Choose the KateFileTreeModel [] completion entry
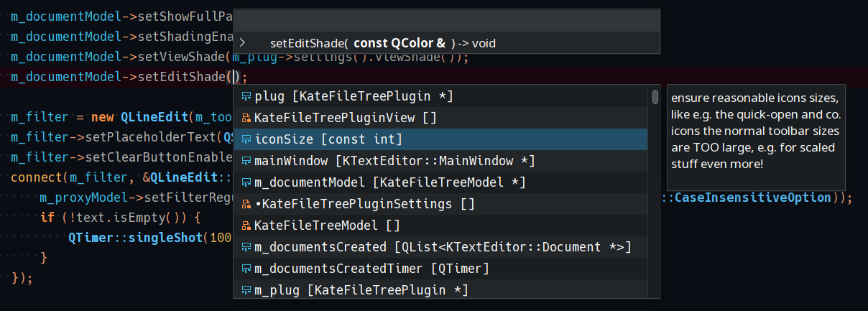The image size is (868, 311). (x=327, y=226)
